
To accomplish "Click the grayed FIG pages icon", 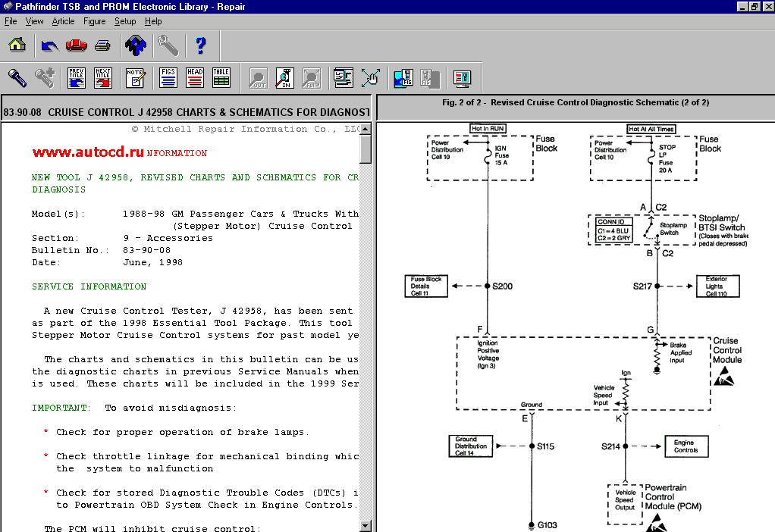I will (430, 78).
